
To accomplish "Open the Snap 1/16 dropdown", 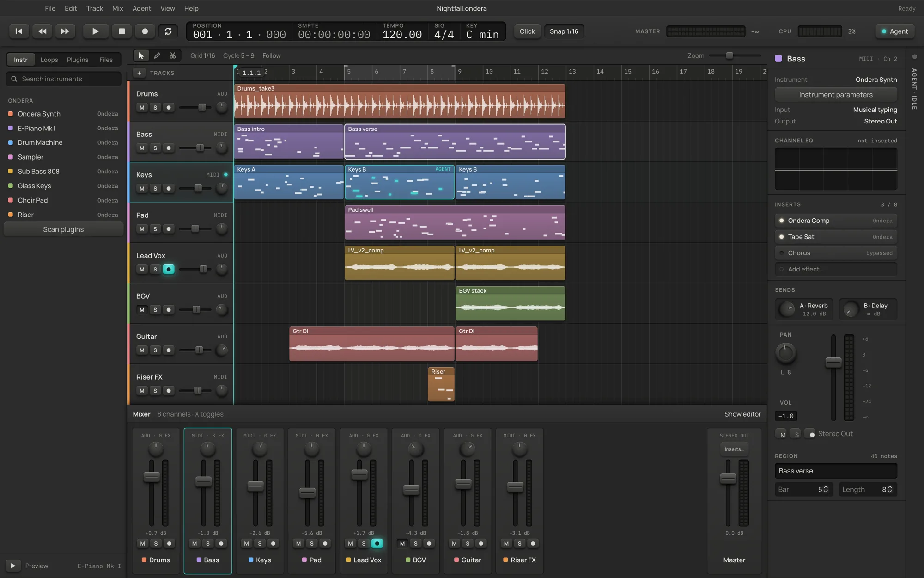I will point(564,31).
